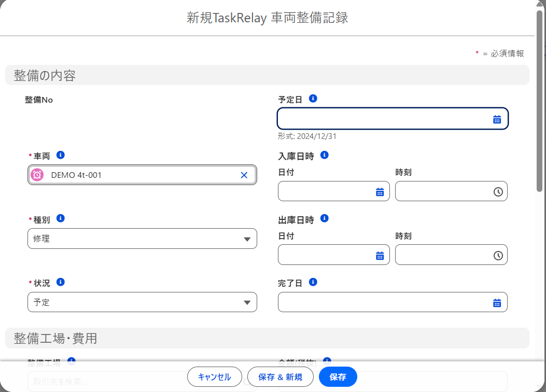Click the blue 保存 button
The image size is (546, 392).
pos(338,376)
